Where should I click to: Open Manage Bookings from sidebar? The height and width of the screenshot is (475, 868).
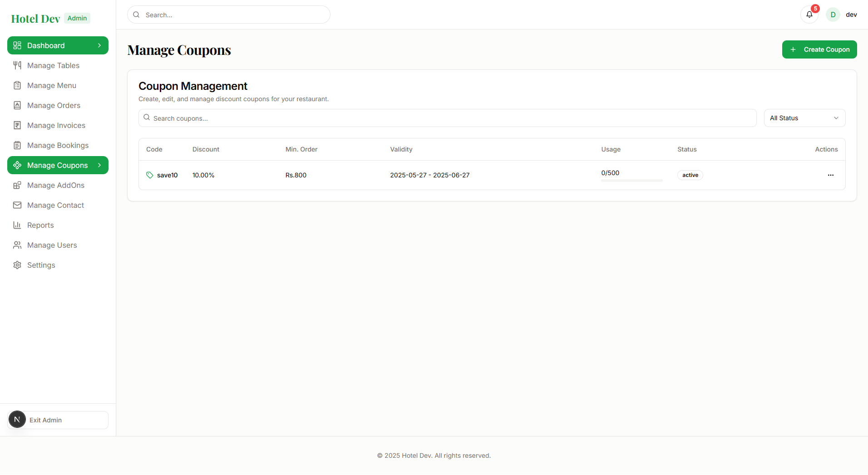[x=58, y=145]
